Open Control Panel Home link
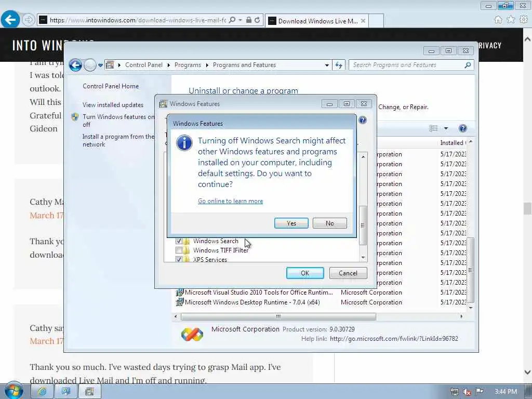This screenshot has width=532, height=399. [x=111, y=86]
